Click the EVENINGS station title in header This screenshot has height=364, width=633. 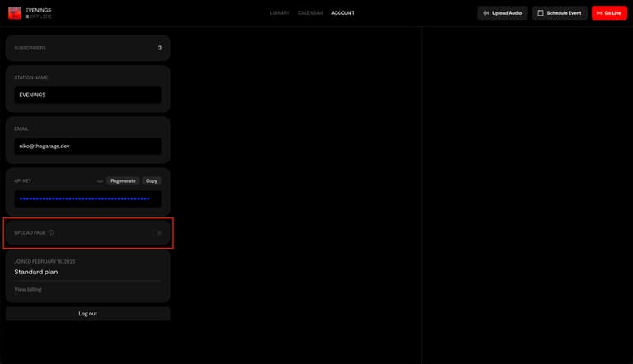(38, 10)
